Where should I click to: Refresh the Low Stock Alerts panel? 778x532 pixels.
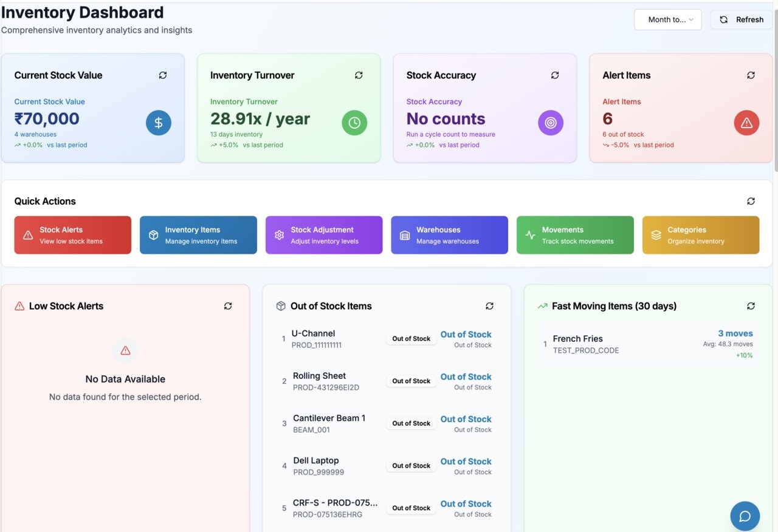(x=228, y=306)
